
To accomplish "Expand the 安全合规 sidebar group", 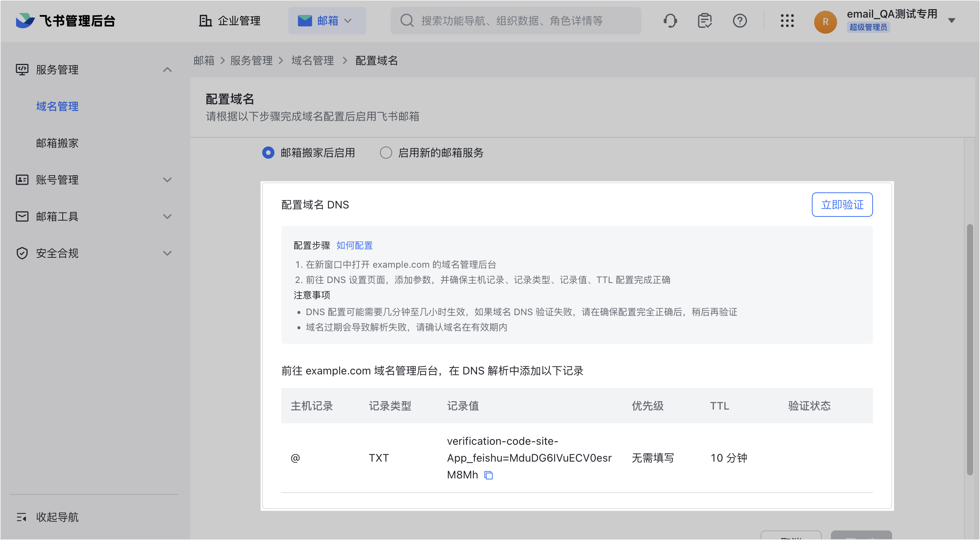I will pos(167,253).
